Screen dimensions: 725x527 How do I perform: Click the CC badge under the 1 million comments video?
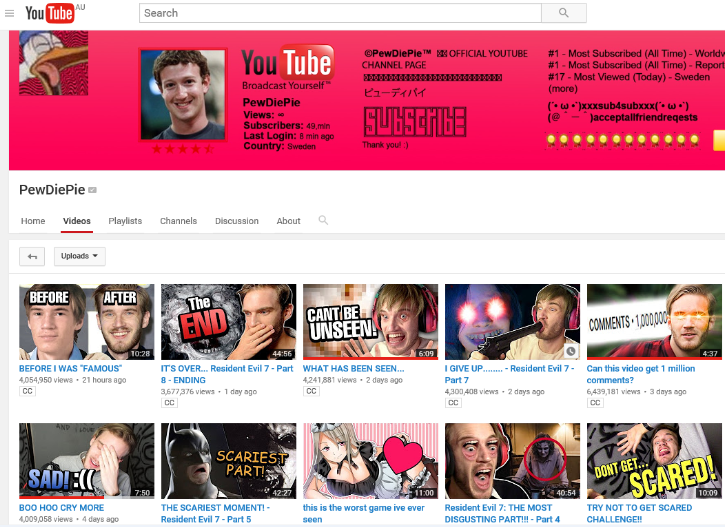[595, 403]
